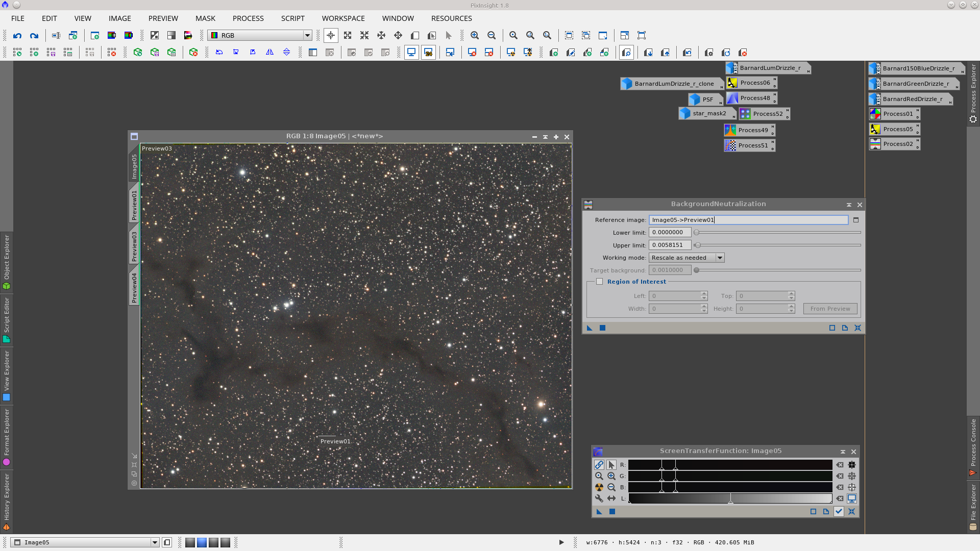The image size is (980, 551).
Task: Click the STF auto stretch radioactive icon
Action: pyautogui.click(x=599, y=487)
